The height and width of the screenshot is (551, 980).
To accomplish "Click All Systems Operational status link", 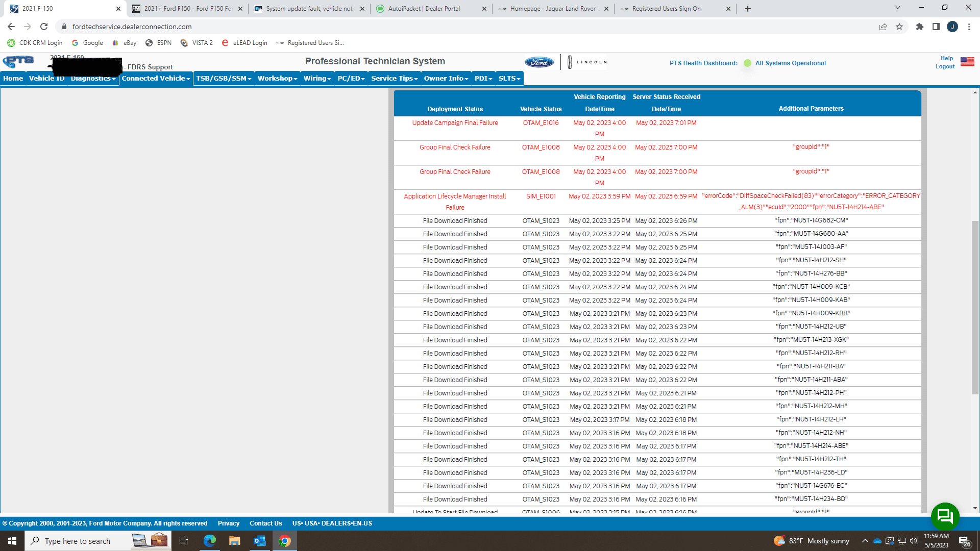I will pos(790,63).
